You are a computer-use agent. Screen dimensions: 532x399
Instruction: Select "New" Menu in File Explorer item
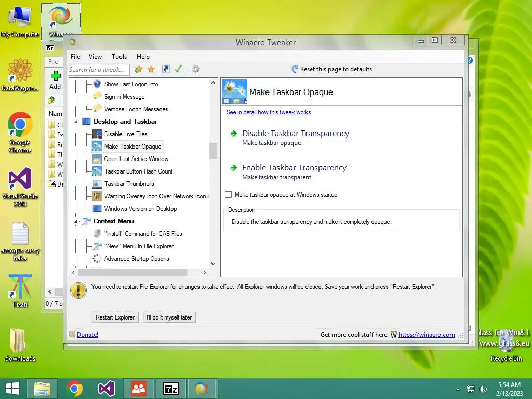point(139,246)
